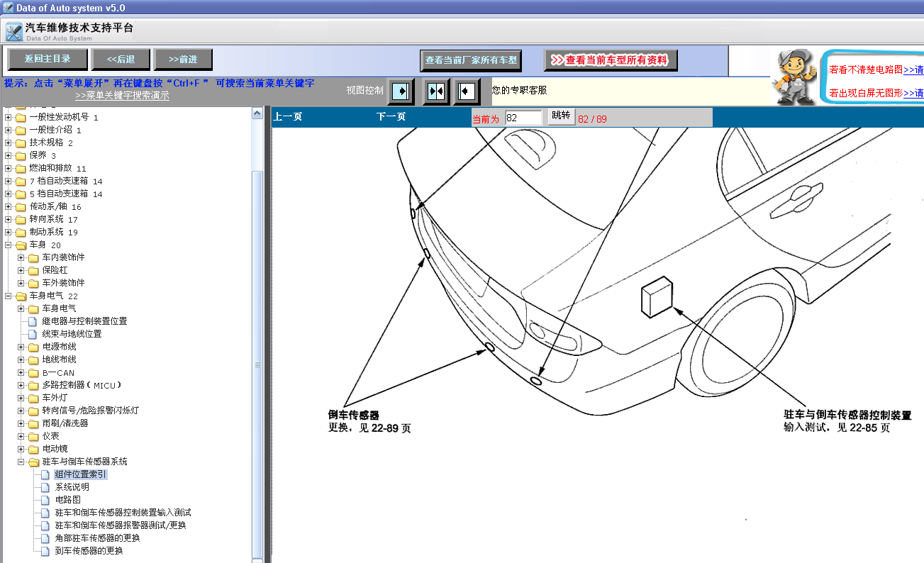The width and height of the screenshot is (924, 563).
Task: Click 查看当前厂家所有车型 button
Action: 472,60
